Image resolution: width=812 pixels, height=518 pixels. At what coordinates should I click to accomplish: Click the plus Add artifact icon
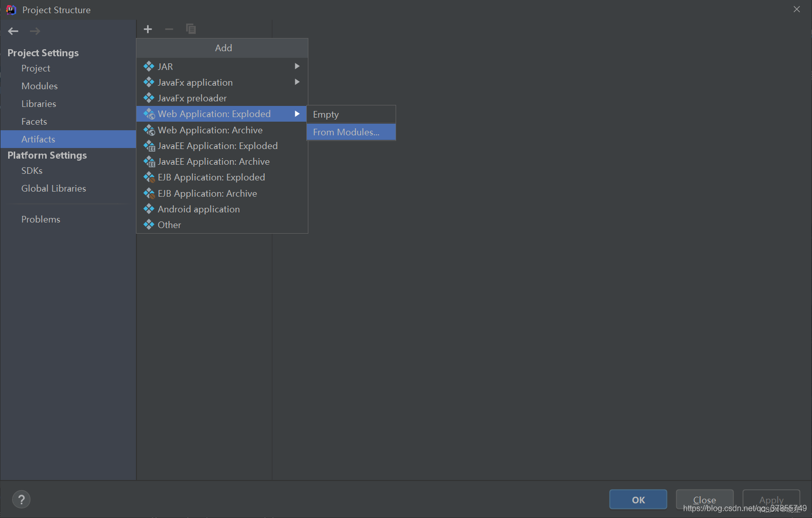pos(148,29)
